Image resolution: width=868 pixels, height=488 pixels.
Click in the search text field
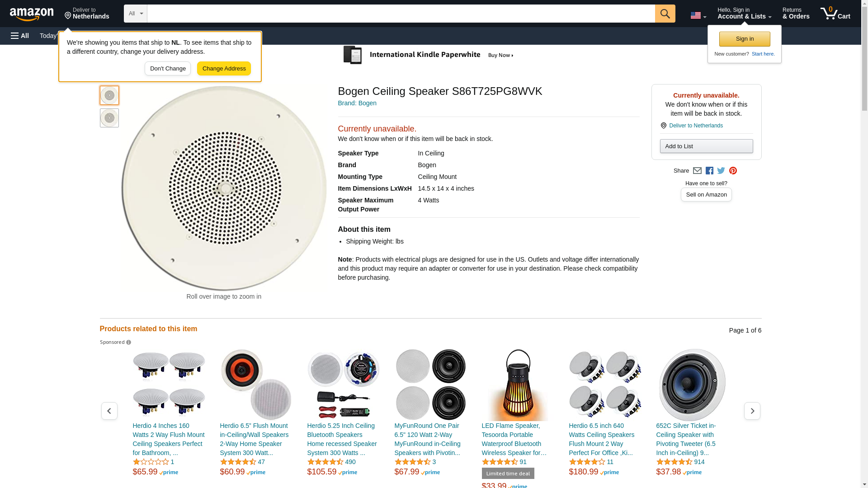coord(401,14)
